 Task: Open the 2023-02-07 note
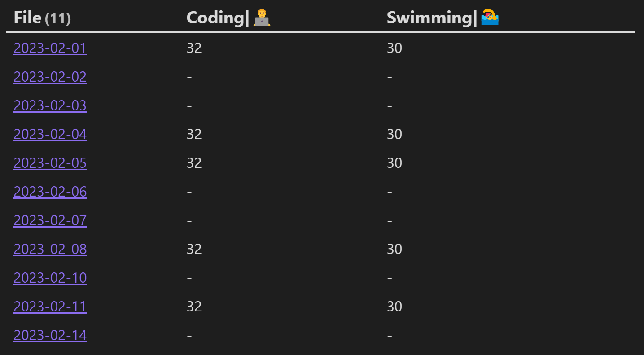coord(50,220)
